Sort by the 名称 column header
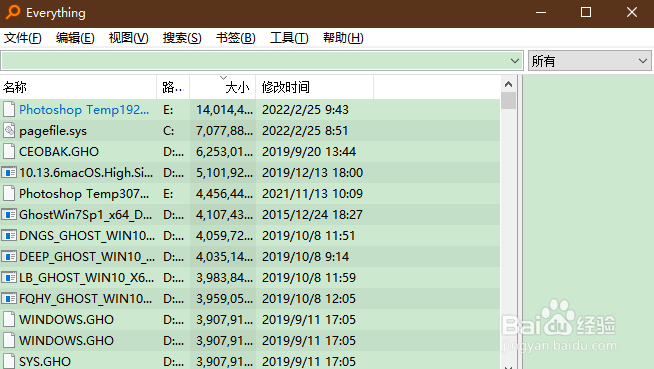Screen dimensions: 654x369 [x=78, y=87]
